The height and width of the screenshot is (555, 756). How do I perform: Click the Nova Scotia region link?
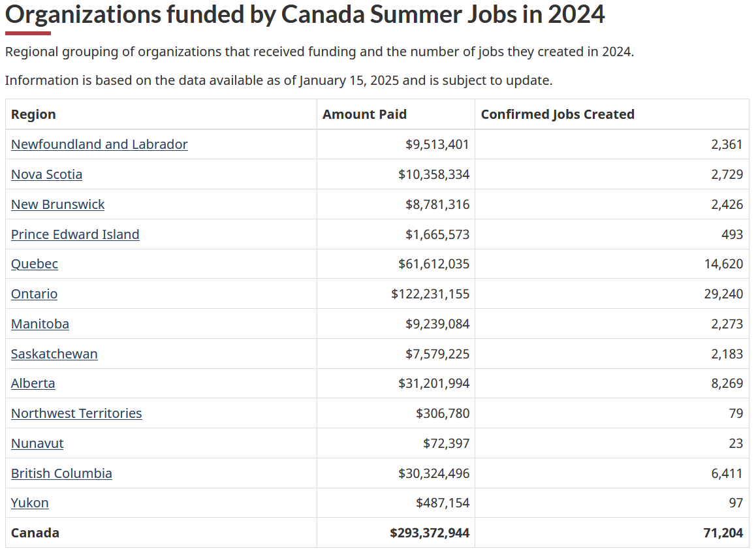46,174
